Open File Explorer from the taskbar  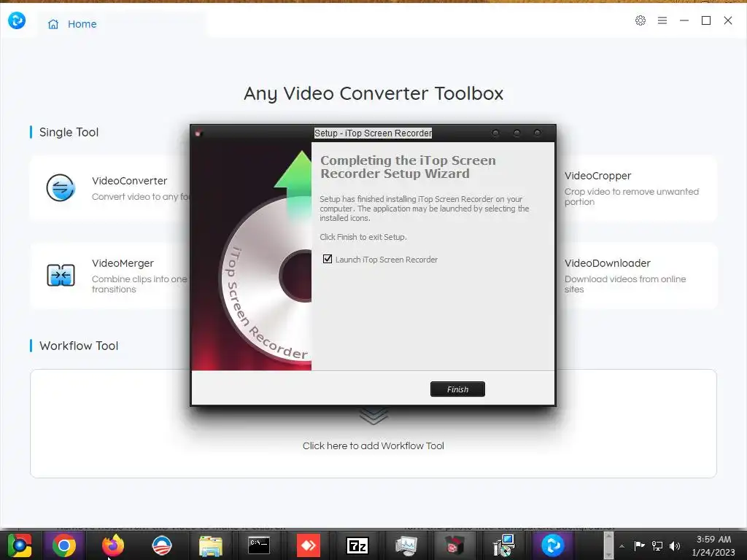210,545
